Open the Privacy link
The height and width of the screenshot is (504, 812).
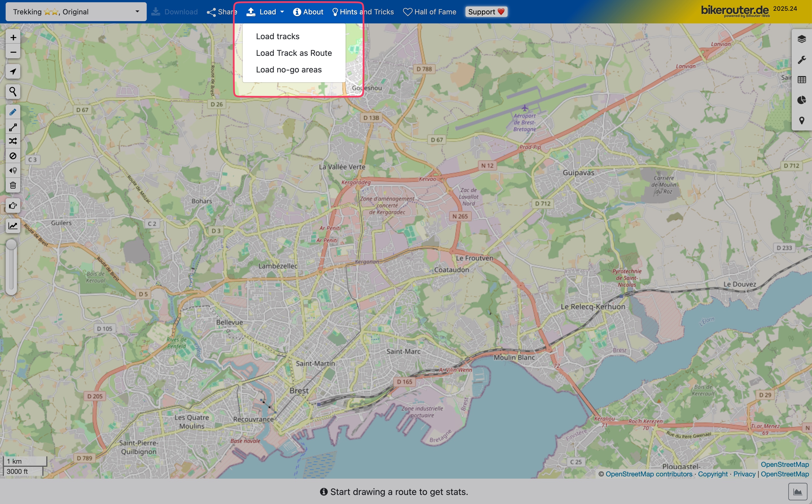tap(744, 474)
